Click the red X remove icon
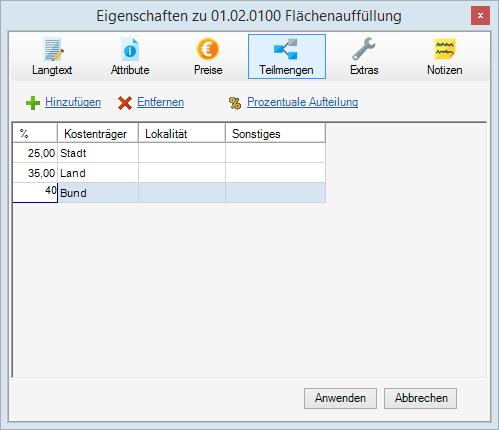499x430 pixels. pos(125,103)
